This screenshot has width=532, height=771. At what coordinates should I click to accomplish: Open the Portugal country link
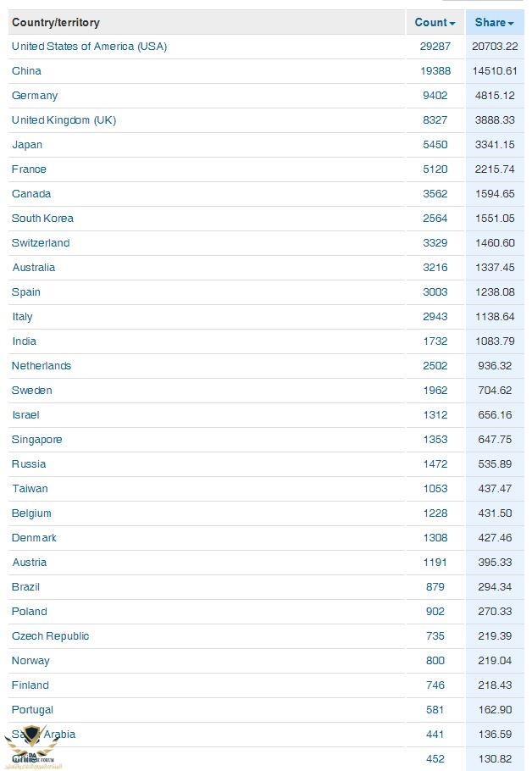pyautogui.click(x=32, y=710)
